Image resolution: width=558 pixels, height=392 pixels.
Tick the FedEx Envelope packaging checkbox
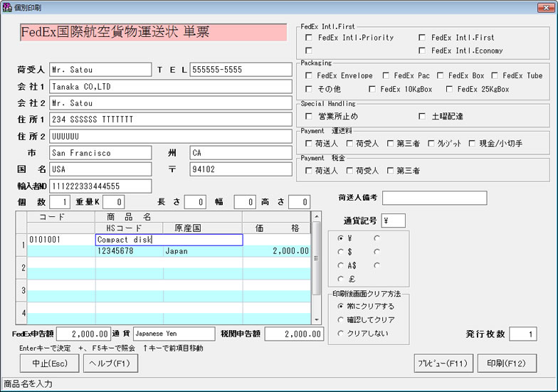tap(309, 75)
